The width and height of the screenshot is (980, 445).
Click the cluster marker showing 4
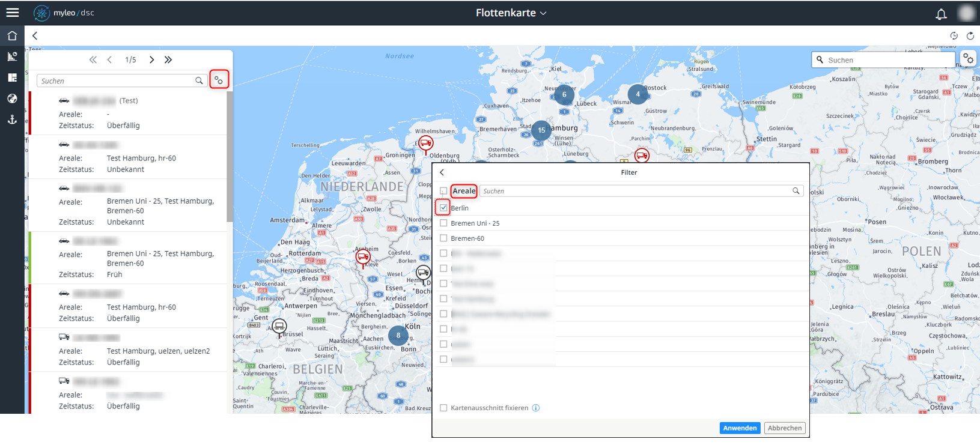pyautogui.click(x=638, y=94)
